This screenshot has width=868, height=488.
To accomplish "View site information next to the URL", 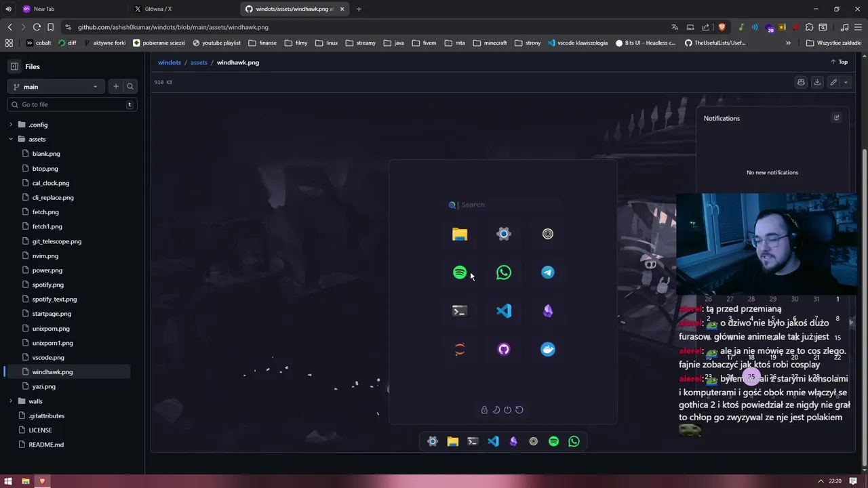I will 68,27.
